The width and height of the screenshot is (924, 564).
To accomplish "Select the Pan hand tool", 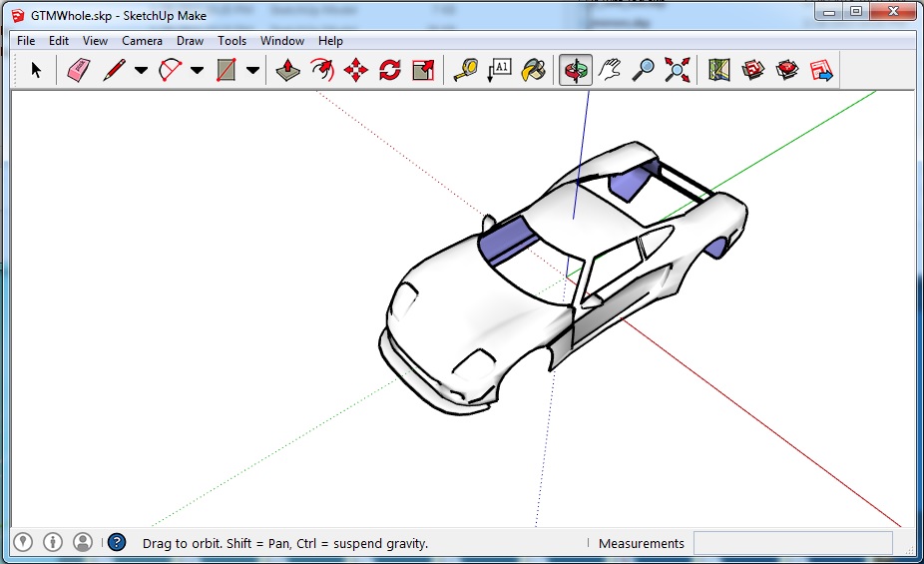I will [610, 70].
